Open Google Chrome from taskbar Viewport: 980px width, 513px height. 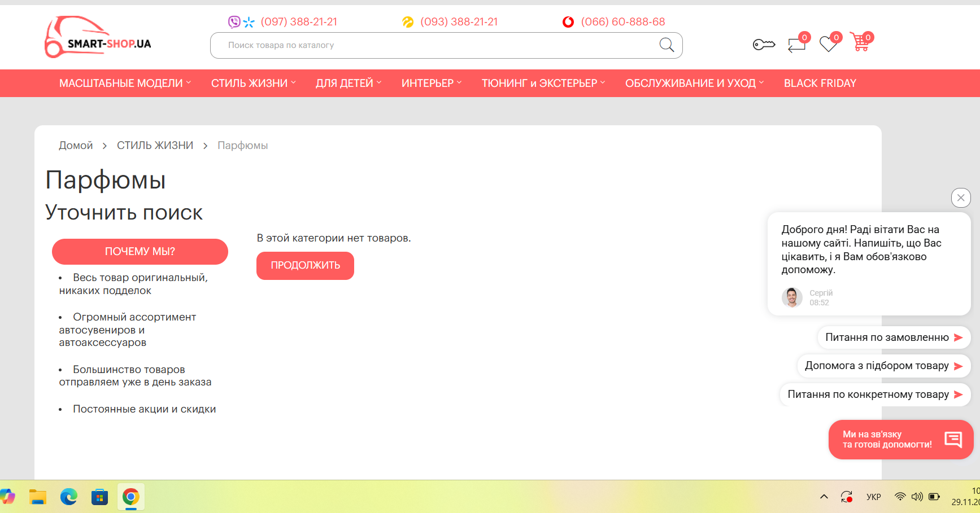tap(130, 497)
